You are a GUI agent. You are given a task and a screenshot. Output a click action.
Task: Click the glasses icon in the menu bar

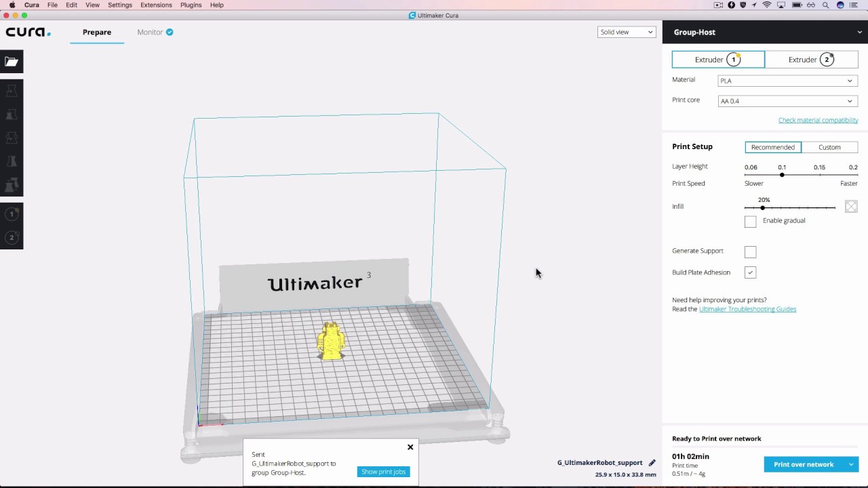click(811, 5)
